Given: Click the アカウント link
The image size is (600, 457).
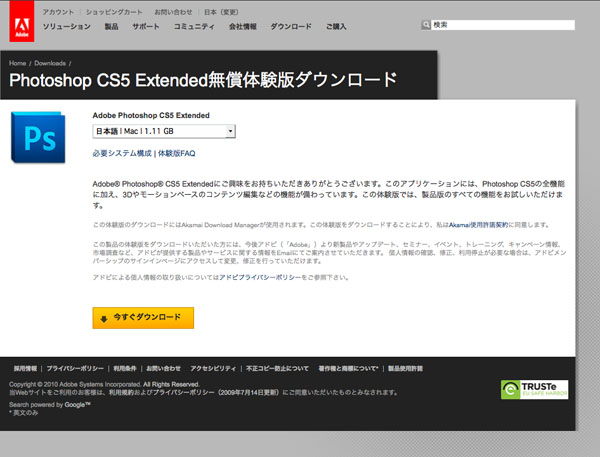Looking at the screenshot, I should pos(58,12).
